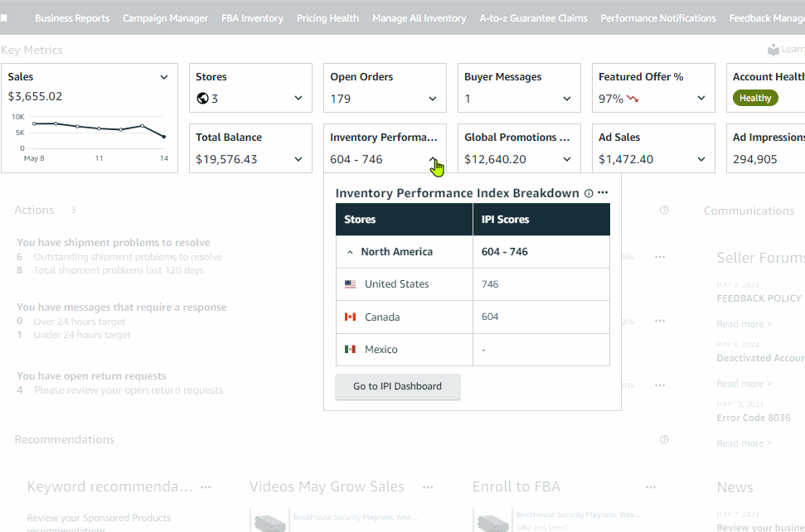This screenshot has height=532, width=805.
Task: Select Canada store row label
Action: click(382, 317)
